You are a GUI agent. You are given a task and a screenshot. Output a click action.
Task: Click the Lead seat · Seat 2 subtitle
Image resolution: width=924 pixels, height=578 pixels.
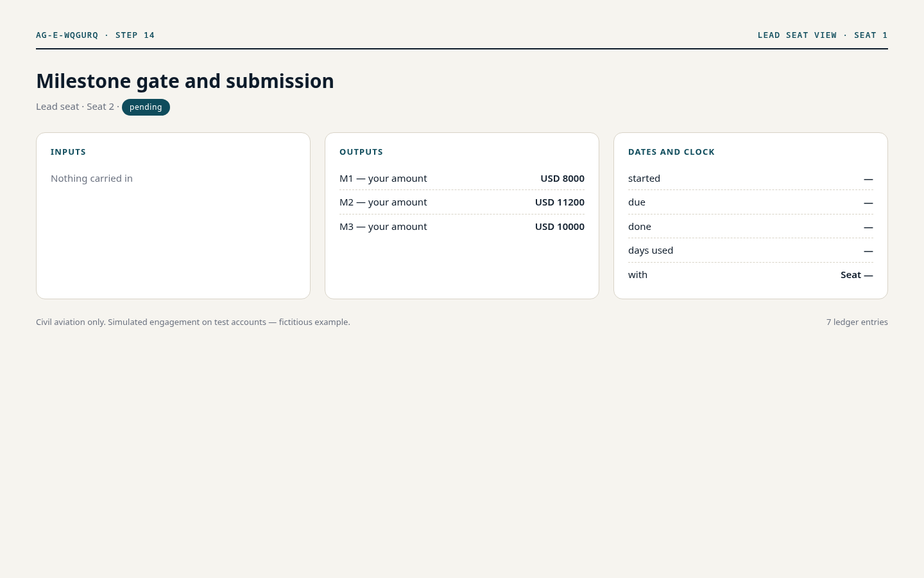[75, 107]
